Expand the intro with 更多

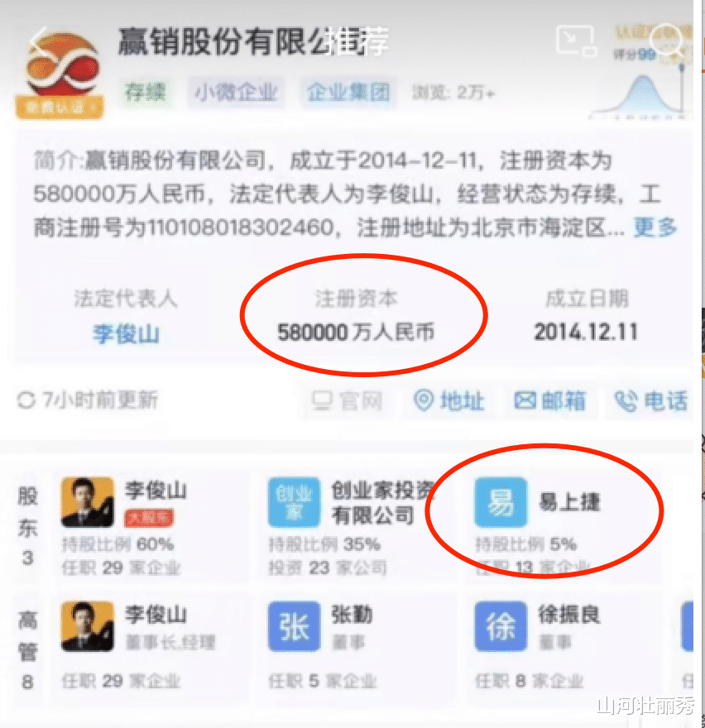pos(655,227)
